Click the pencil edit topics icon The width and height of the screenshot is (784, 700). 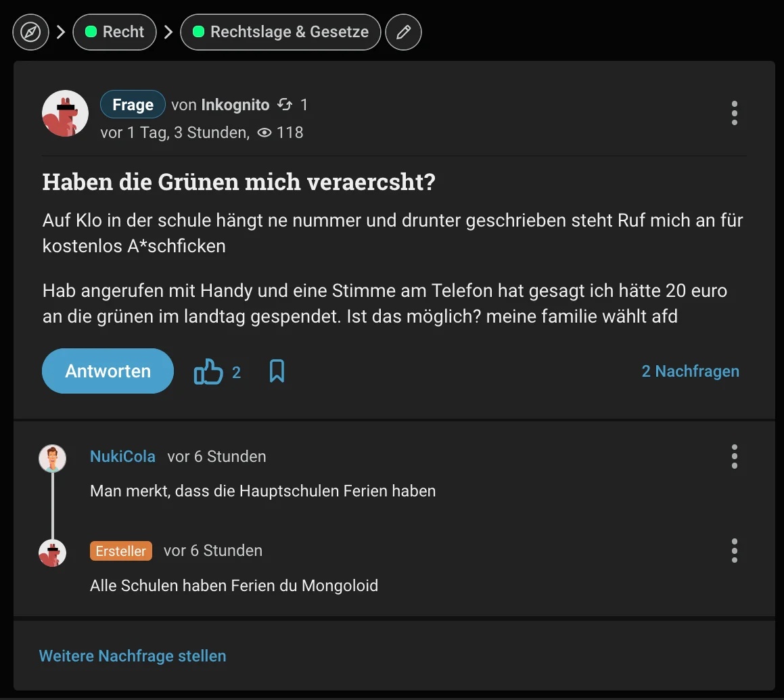(x=403, y=32)
